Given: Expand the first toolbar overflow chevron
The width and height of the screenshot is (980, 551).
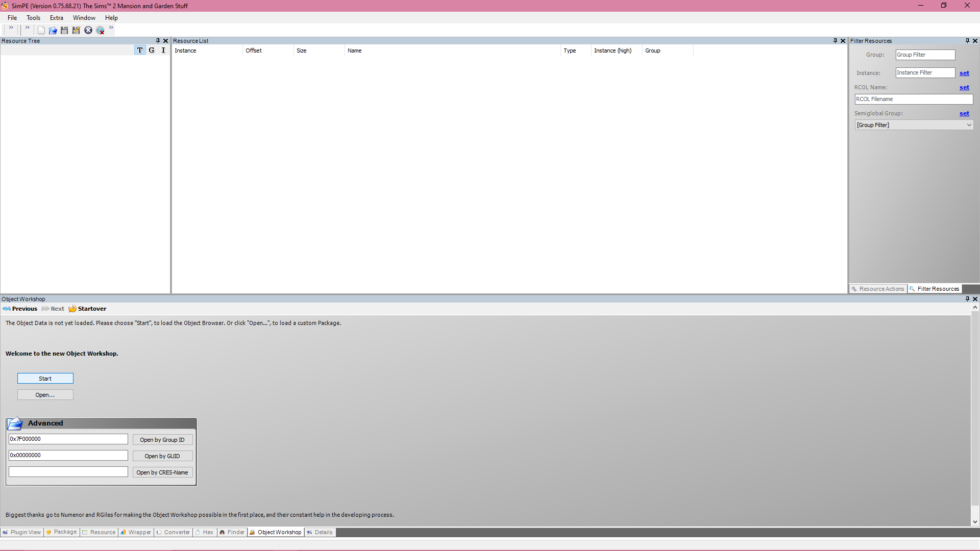Looking at the screenshot, I should pyautogui.click(x=11, y=28).
